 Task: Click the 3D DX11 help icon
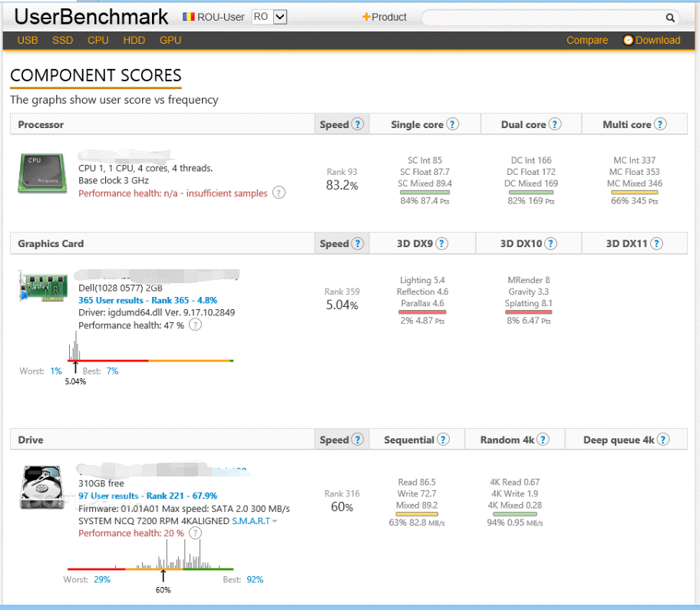(656, 244)
